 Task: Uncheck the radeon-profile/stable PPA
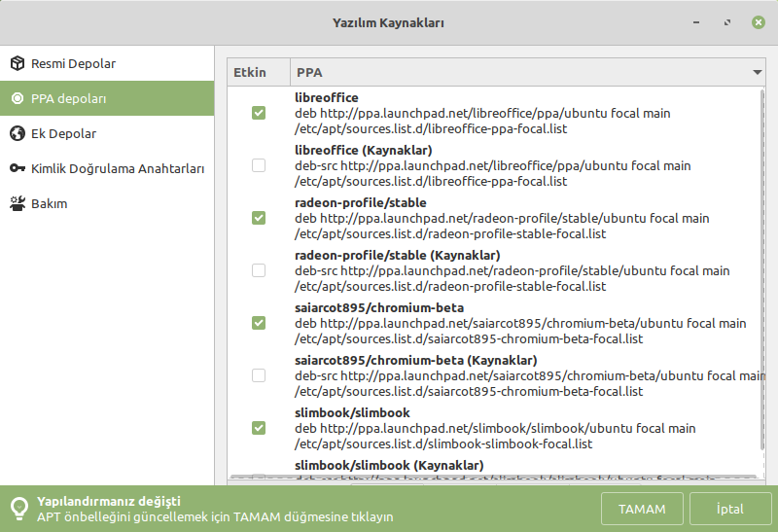pos(259,218)
